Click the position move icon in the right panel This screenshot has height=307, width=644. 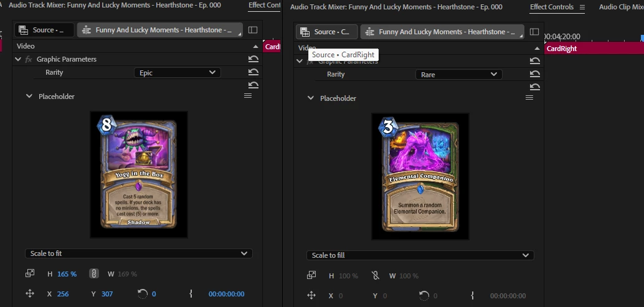tap(311, 295)
